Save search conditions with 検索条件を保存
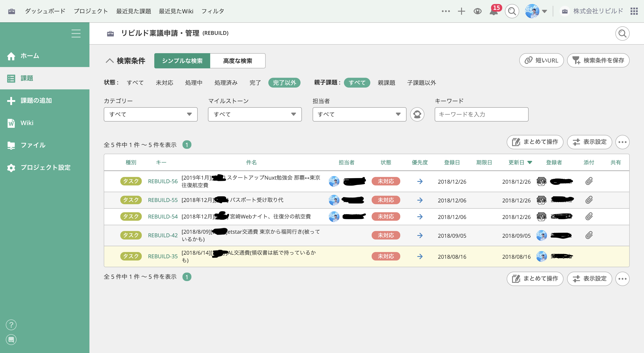The height and width of the screenshot is (353, 644). pyautogui.click(x=598, y=60)
